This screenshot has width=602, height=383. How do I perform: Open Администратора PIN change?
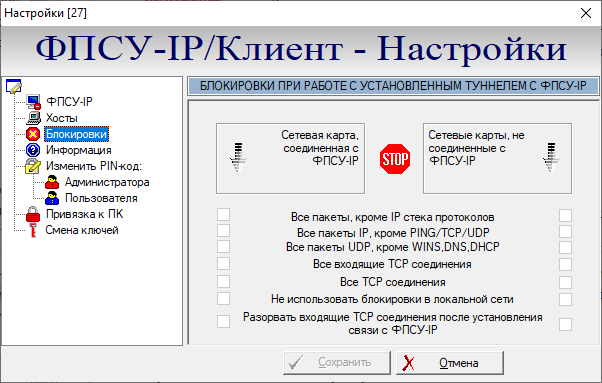tap(107, 182)
